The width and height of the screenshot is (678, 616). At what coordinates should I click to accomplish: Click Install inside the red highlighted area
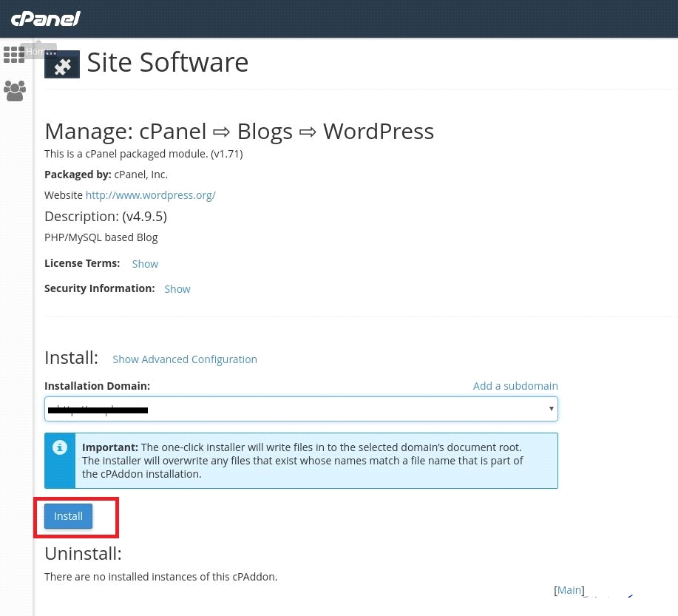tap(68, 515)
